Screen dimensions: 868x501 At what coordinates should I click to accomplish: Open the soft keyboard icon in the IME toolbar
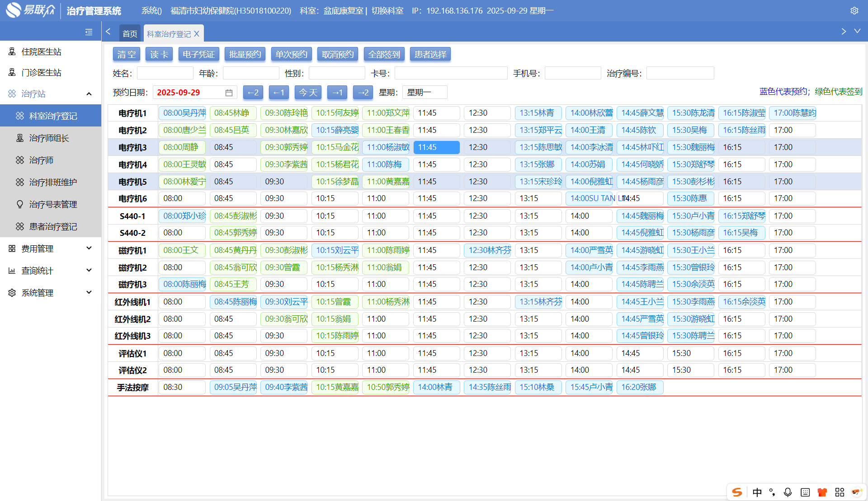pos(805,492)
